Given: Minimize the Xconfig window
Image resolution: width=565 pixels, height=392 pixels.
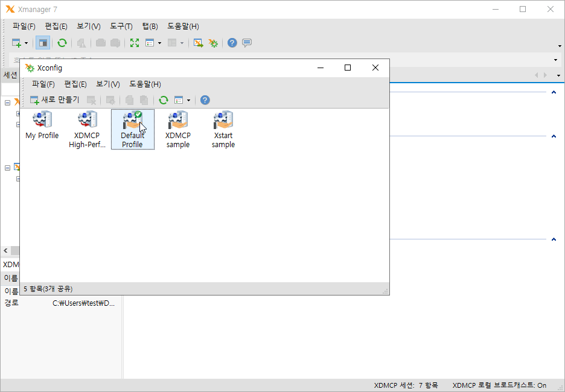Looking at the screenshot, I should [x=321, y=68].
